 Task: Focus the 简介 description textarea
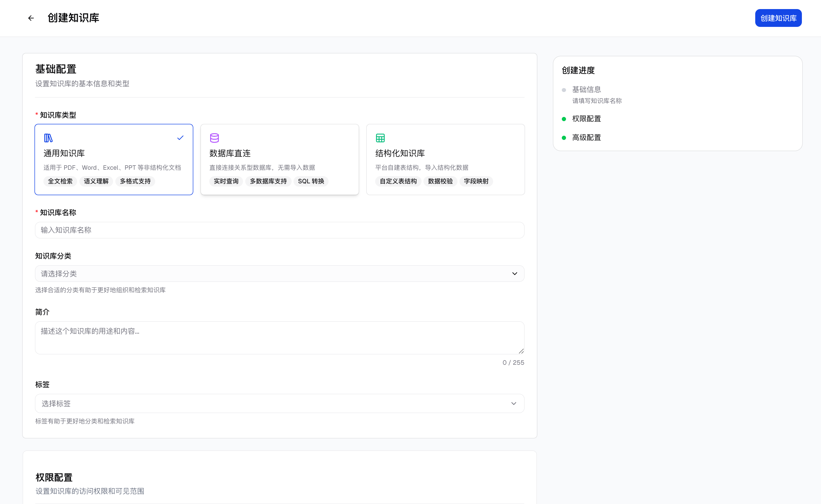tap(279, 338)
